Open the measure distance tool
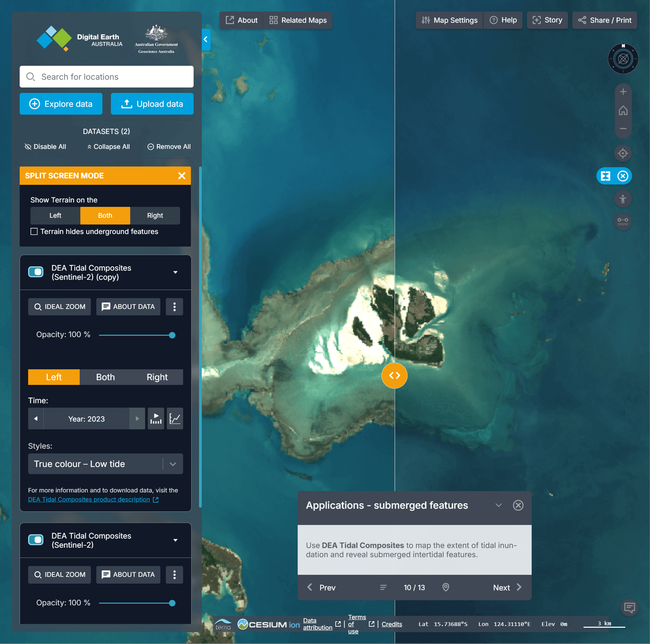The image size is (650, 644). coord(623,221)
